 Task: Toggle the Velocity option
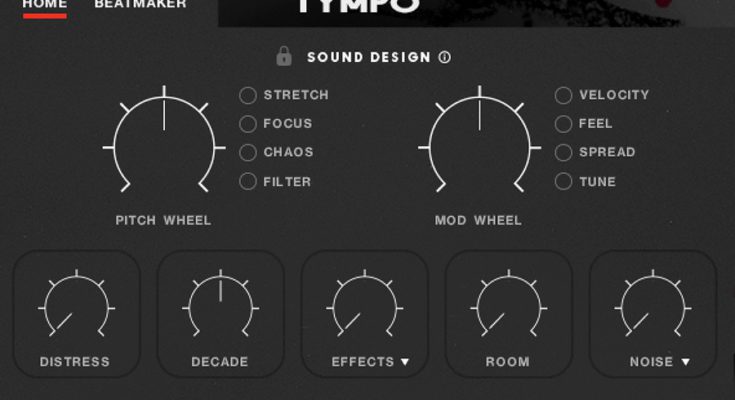click(563, 95)
